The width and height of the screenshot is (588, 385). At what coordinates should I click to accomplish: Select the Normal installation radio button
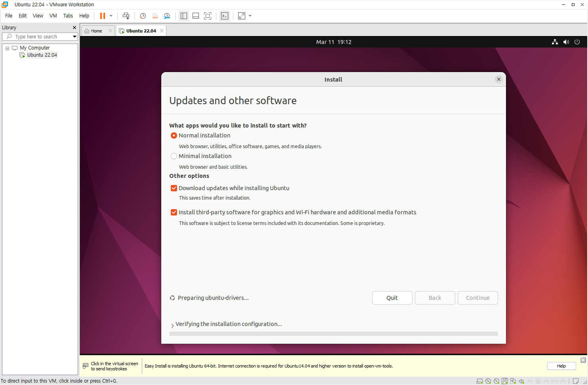[174, 135]
